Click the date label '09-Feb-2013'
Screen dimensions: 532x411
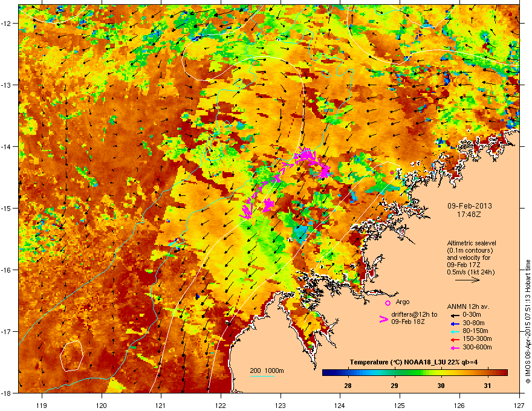469,206
